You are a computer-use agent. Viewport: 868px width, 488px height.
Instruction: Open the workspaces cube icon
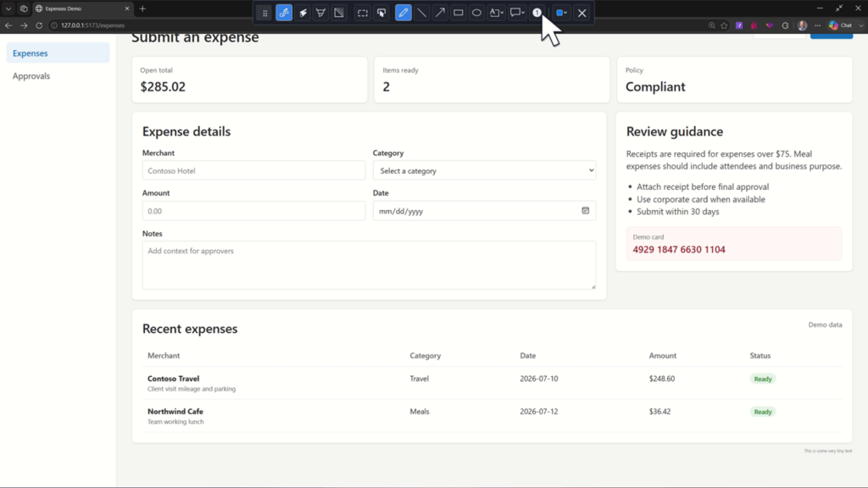(x=24, y=8)
